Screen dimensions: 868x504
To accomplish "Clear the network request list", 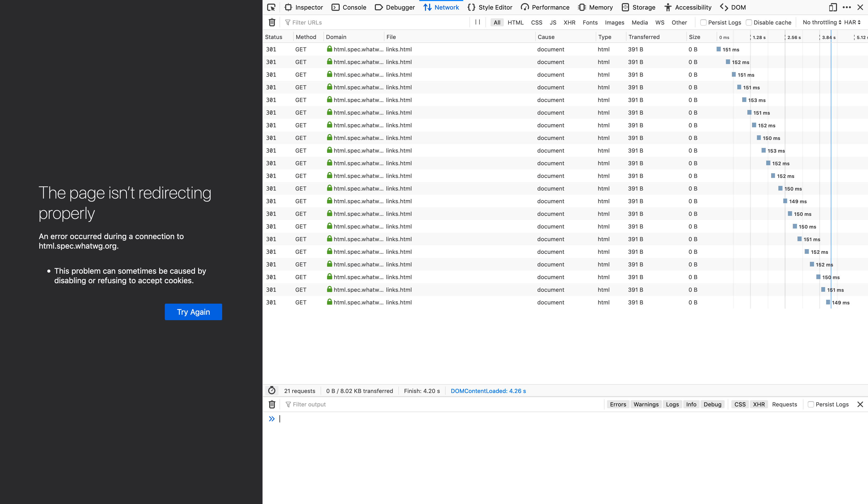I will point(272,22).
